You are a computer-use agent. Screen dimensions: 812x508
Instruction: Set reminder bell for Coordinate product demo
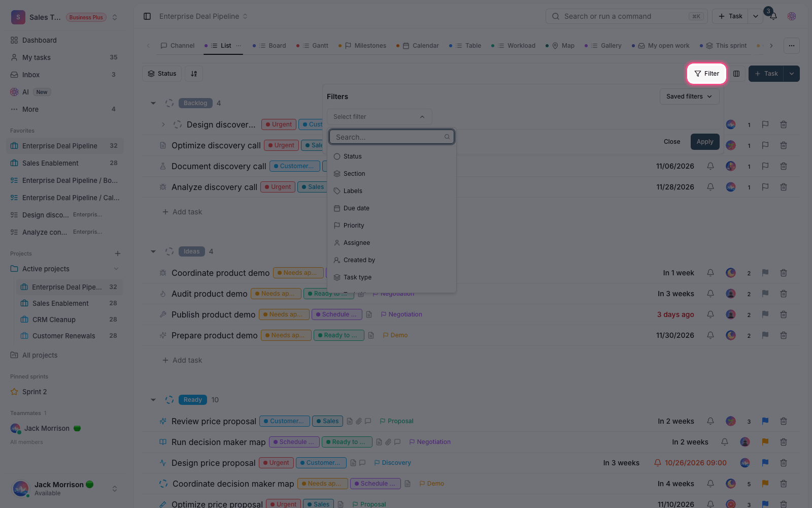pos(710,273)
